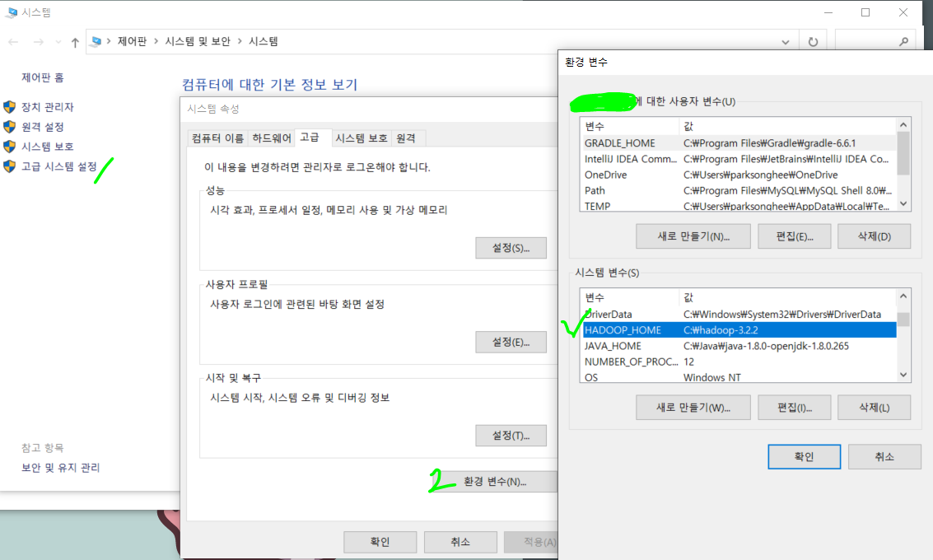Select the NUMBER_OF_PROC... system variable row

pos(739,362)
